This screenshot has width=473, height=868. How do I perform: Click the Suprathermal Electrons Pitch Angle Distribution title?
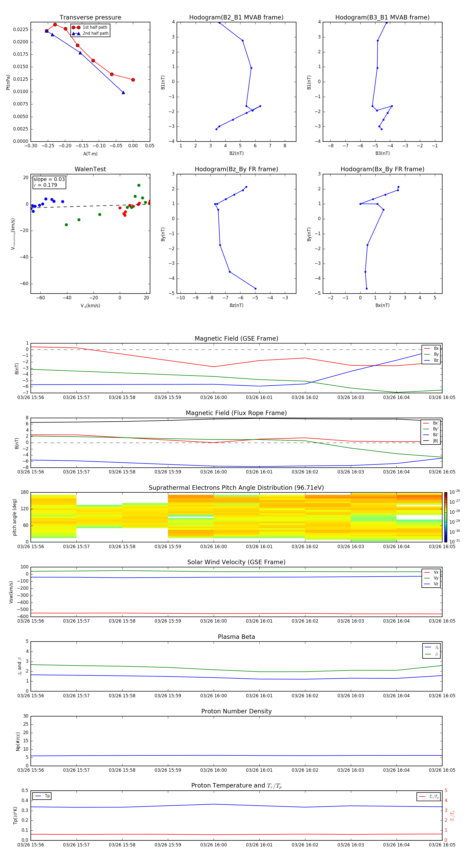click(x=236, y=488)
